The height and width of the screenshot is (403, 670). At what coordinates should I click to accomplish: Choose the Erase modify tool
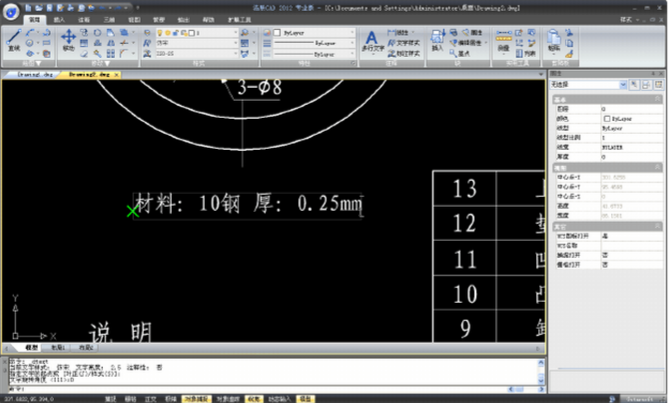click(x=84, y=53)
